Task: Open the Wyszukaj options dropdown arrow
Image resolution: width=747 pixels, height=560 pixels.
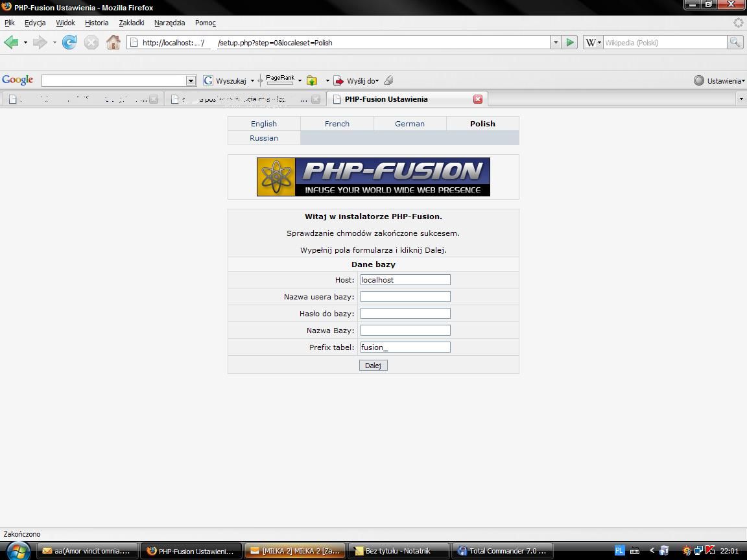Action: 252,80
